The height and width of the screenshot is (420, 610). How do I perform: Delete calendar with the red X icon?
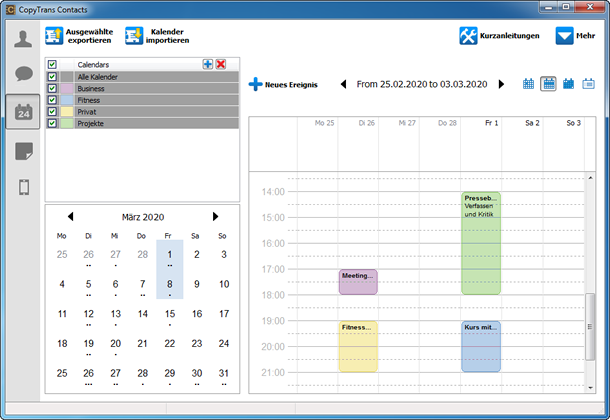[221, 64]
